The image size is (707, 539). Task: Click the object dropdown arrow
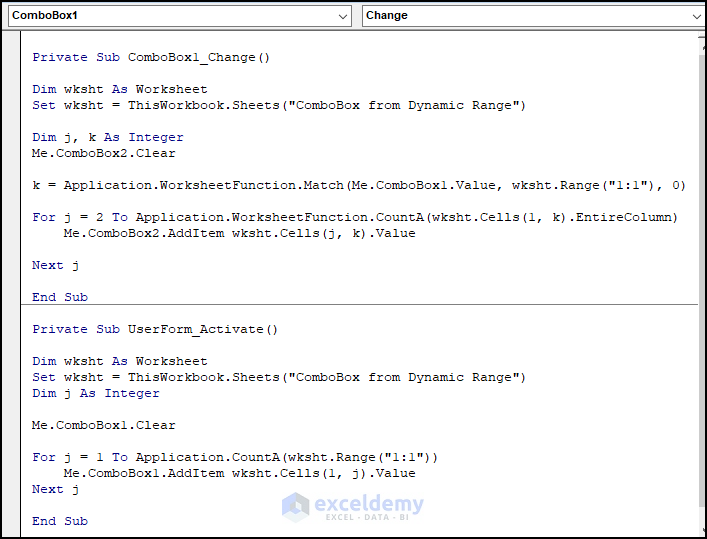pyautogui.click(x=344, y=16)
